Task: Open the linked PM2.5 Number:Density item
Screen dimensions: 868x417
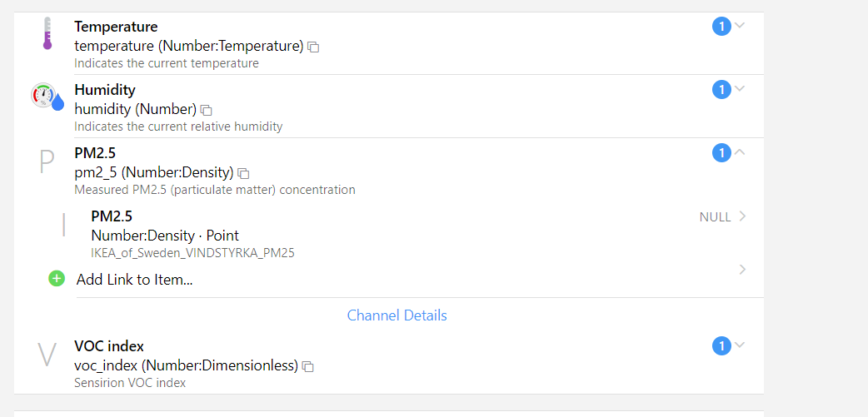Action: point(165,235)
